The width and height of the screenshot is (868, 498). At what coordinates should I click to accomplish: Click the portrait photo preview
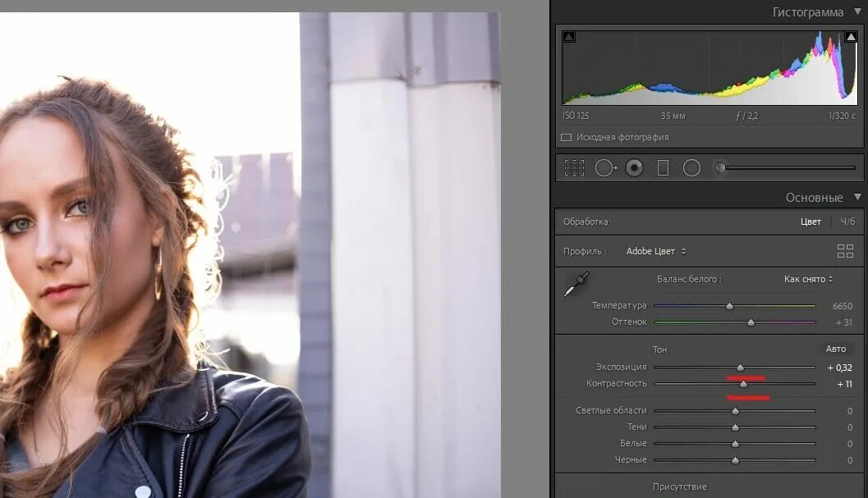tap(250, 255)
